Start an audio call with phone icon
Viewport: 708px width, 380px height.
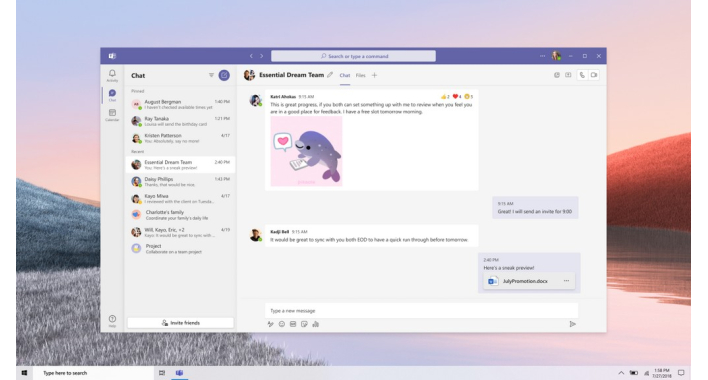[x=582, y=75]
